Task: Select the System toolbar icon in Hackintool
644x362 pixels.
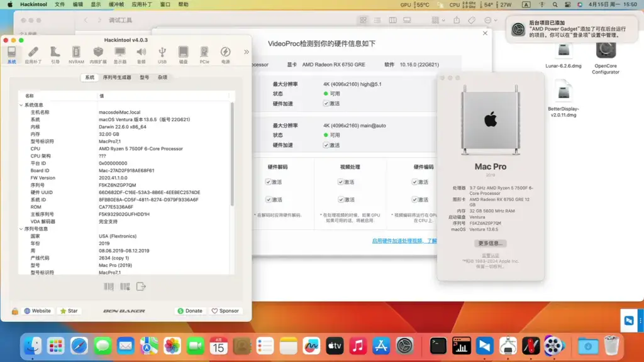Action: 11,55
